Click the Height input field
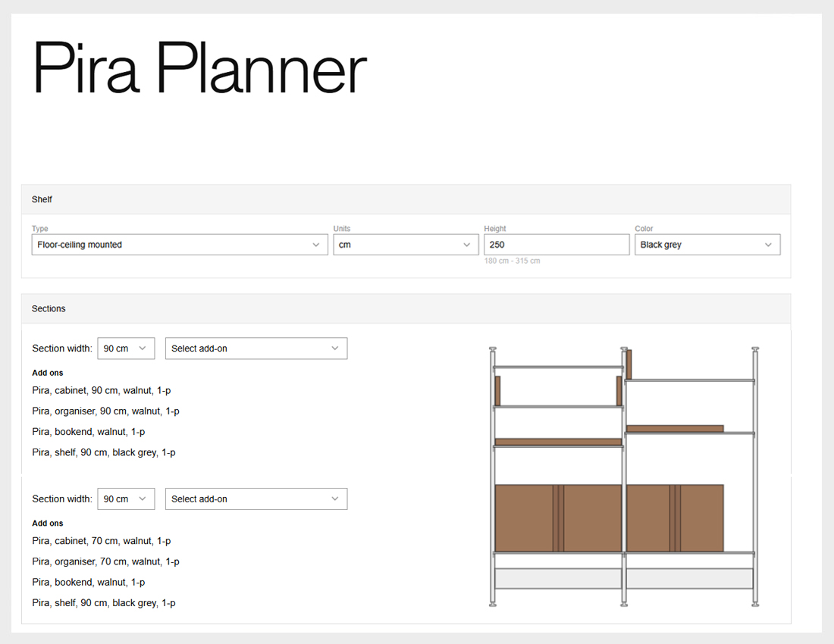Screen dimensions: 834x644 [x=556, y=245]
